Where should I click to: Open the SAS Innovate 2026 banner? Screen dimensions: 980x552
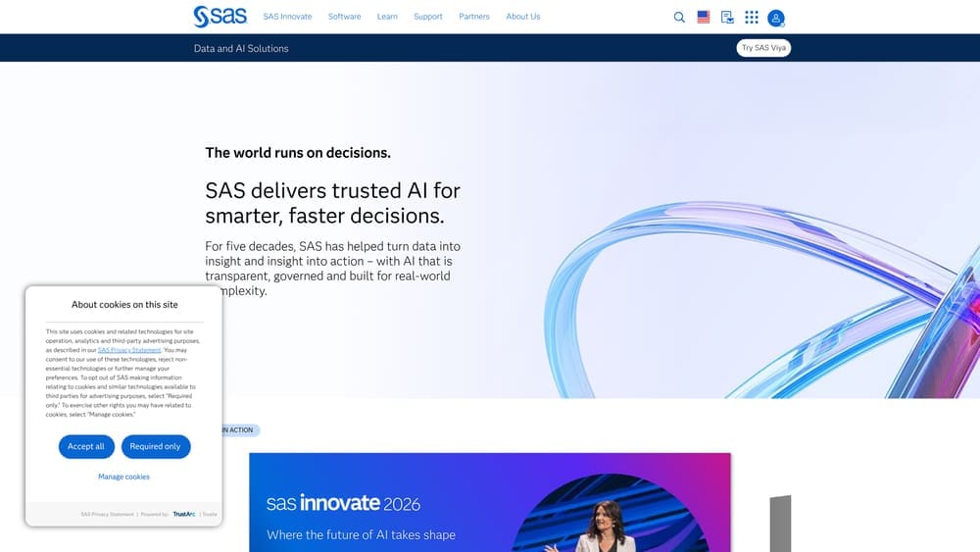point(489,503)
